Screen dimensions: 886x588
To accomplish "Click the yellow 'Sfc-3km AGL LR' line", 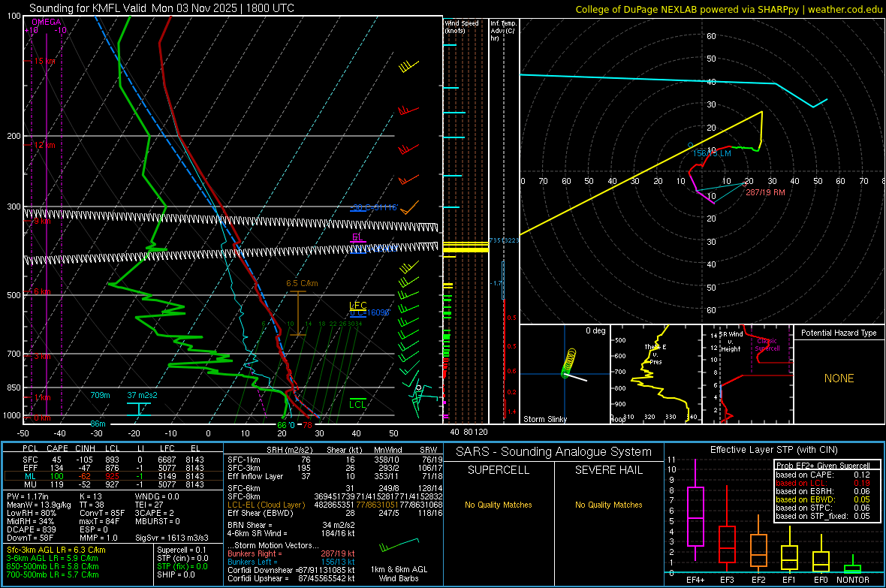I will click(56, 550).
